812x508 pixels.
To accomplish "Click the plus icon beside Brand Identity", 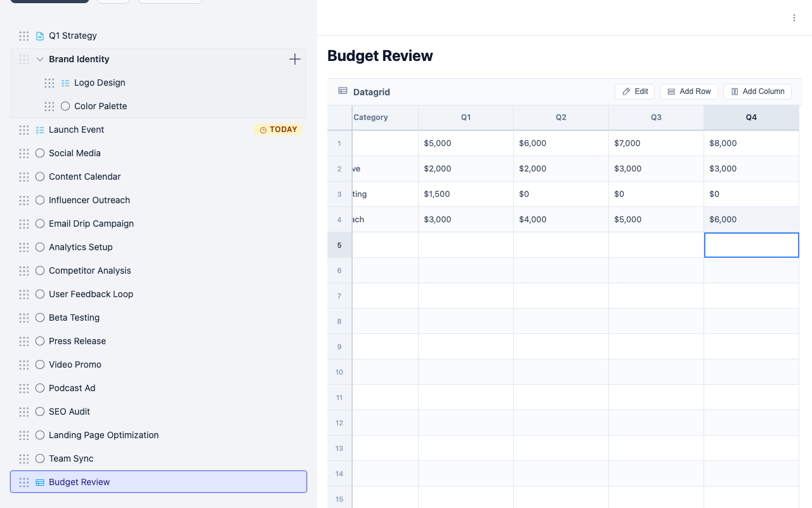I will click(x=295, y=59).
